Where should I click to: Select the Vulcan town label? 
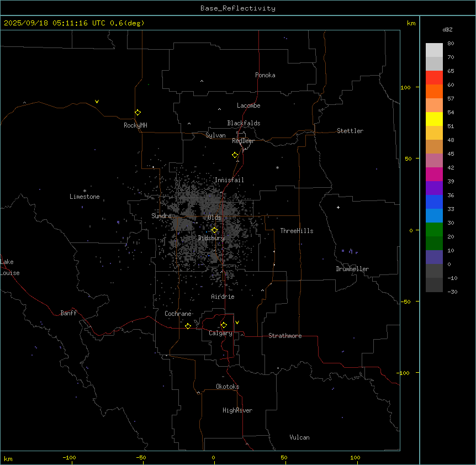click(x=299, y=437)
